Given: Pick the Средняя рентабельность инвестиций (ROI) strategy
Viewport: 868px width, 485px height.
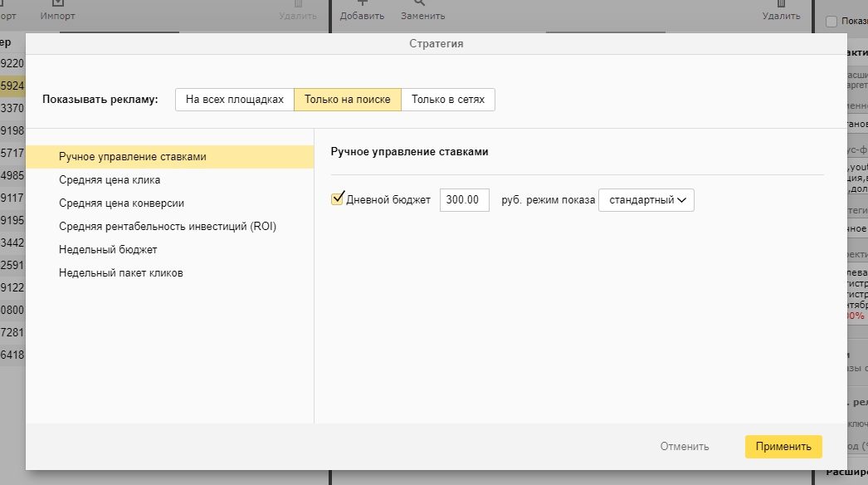Looking at the screenshot, I should pyautogui.click(x=168, y=226).
